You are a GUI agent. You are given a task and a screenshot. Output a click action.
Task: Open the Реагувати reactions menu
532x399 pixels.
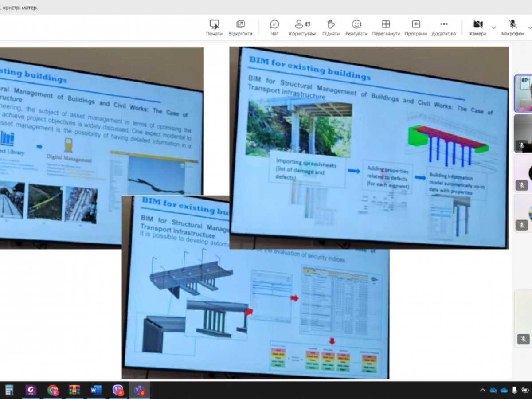coord(356,27)
